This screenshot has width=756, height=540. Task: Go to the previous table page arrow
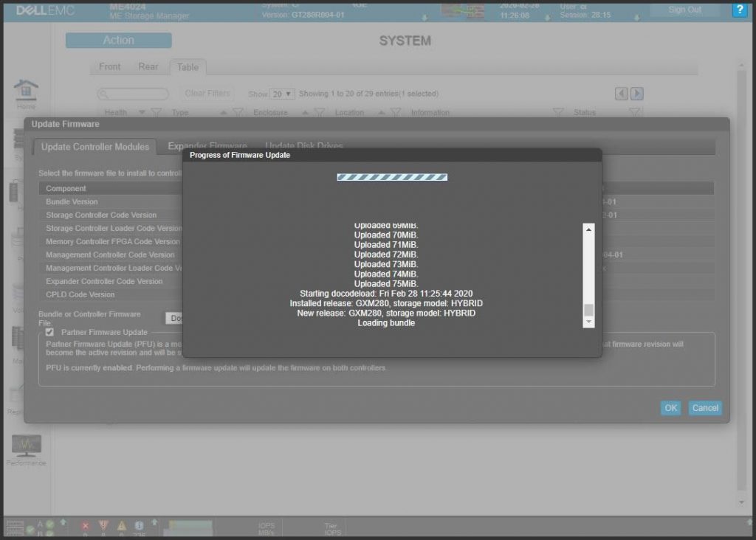(x=622, y=94)
